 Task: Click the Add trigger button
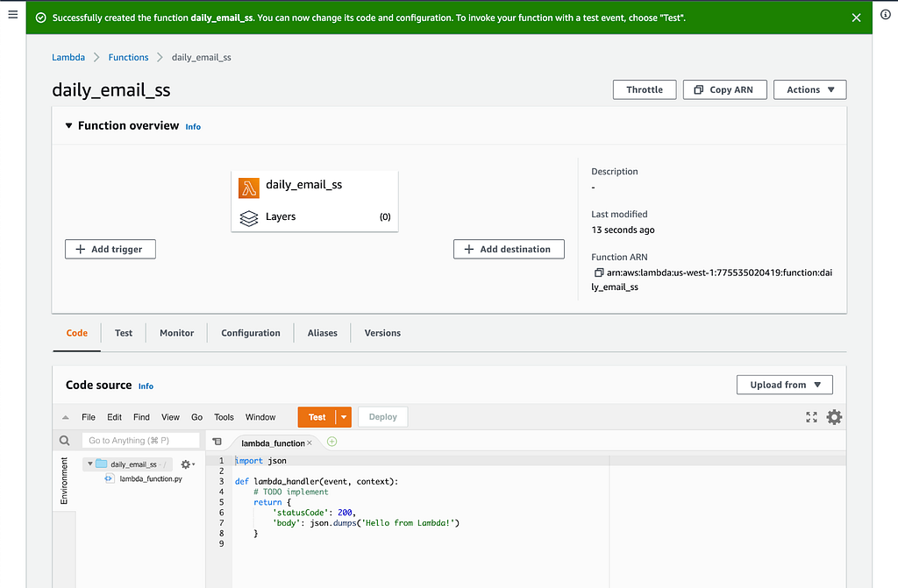point(110,249)
